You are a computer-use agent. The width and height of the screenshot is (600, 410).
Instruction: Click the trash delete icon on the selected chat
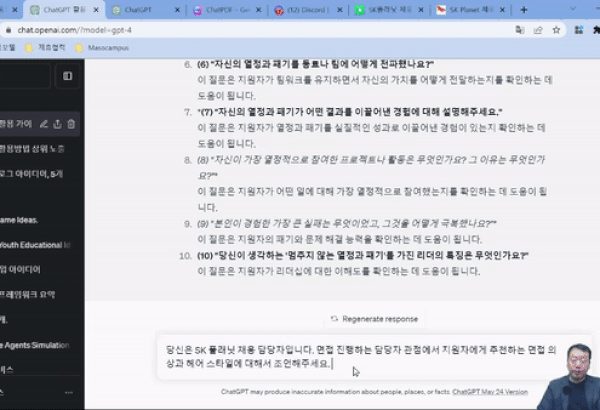(71, 124)
